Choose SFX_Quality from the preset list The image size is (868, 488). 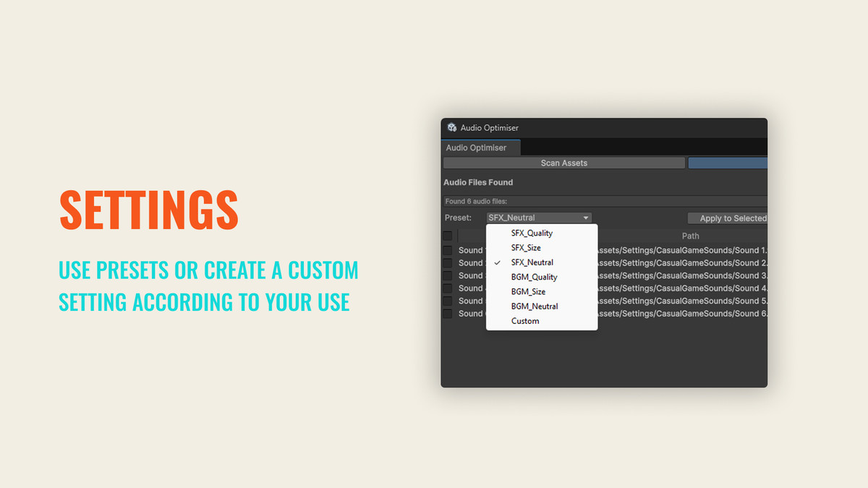coord(542,233)
